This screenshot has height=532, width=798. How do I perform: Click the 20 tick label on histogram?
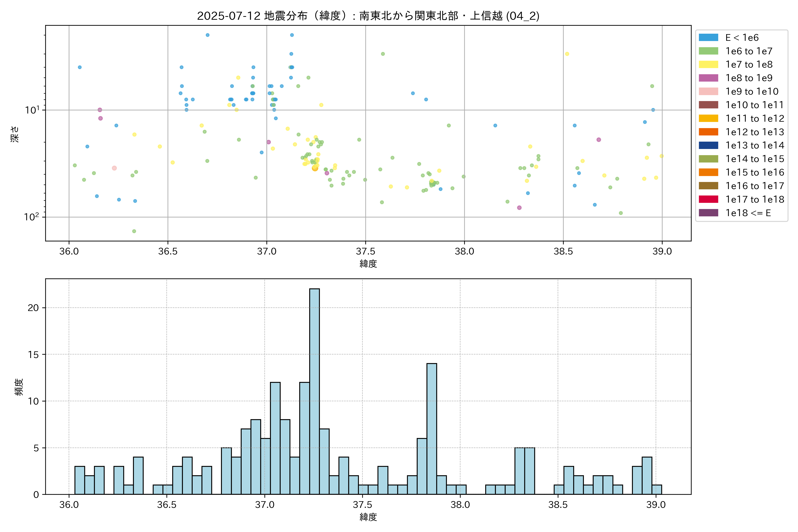click(x=33, y=308)
